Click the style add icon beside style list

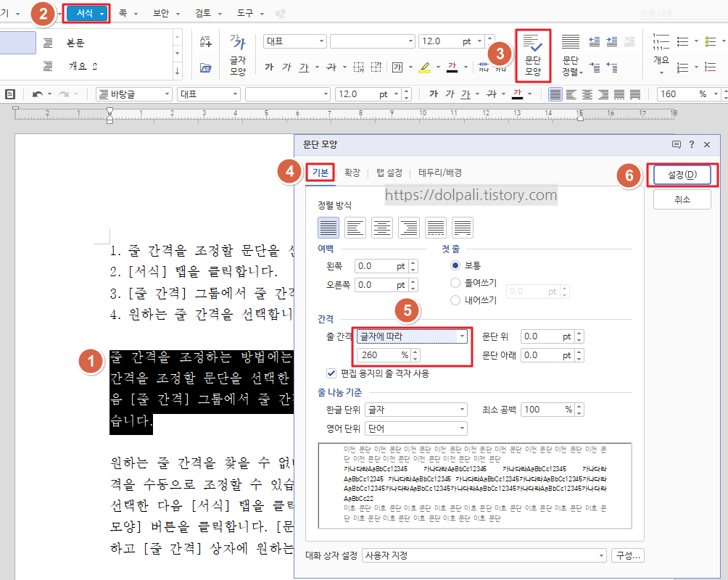[x=206, y=41]
